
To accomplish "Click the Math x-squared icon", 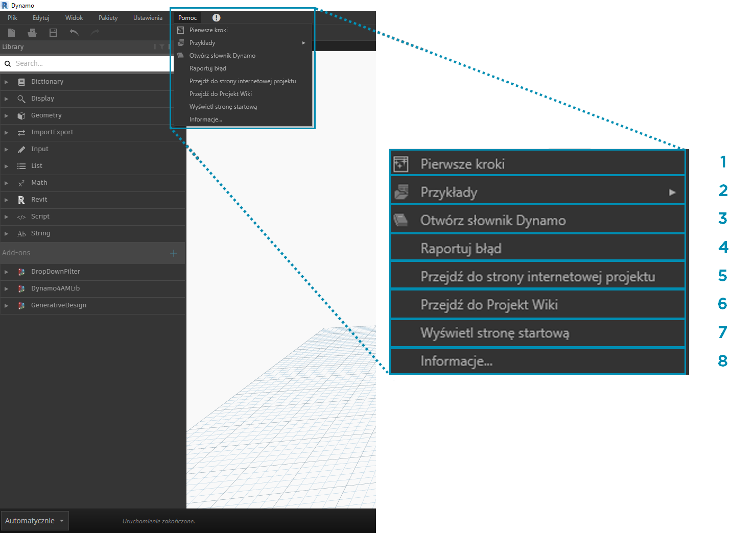I will (x=21, y=183).
